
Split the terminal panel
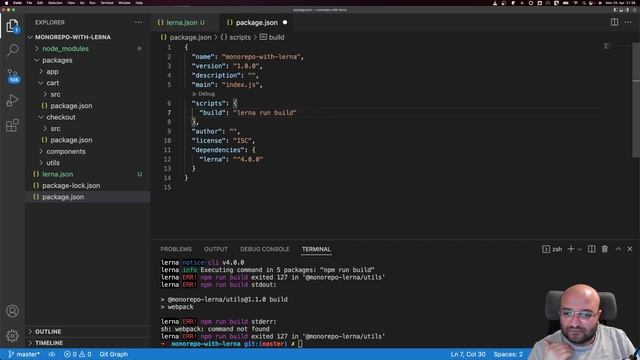[x=591, y=249]
